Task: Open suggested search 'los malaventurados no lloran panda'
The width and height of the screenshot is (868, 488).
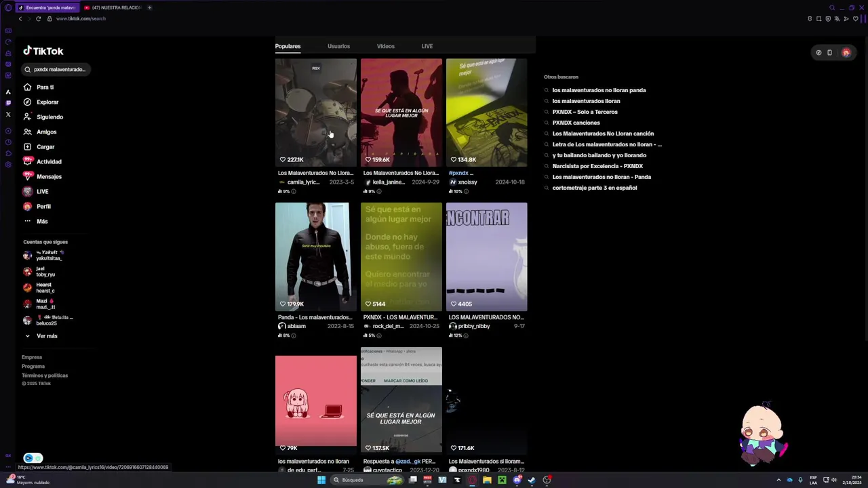Action: pos(599,90)
